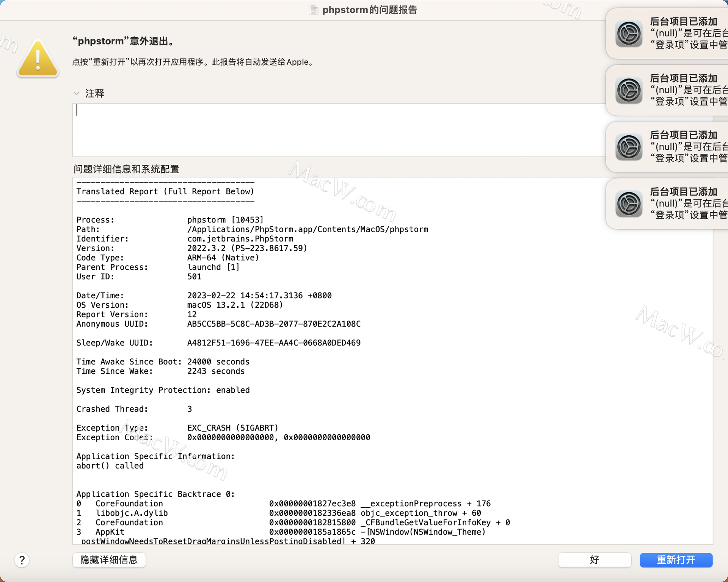Click '24000 seconds' awake time
Screen dimensions: 728x582
click(218, 362)
